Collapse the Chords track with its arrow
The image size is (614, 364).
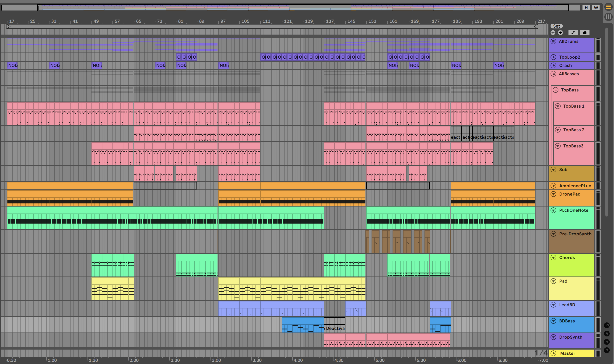pos(553,257)
